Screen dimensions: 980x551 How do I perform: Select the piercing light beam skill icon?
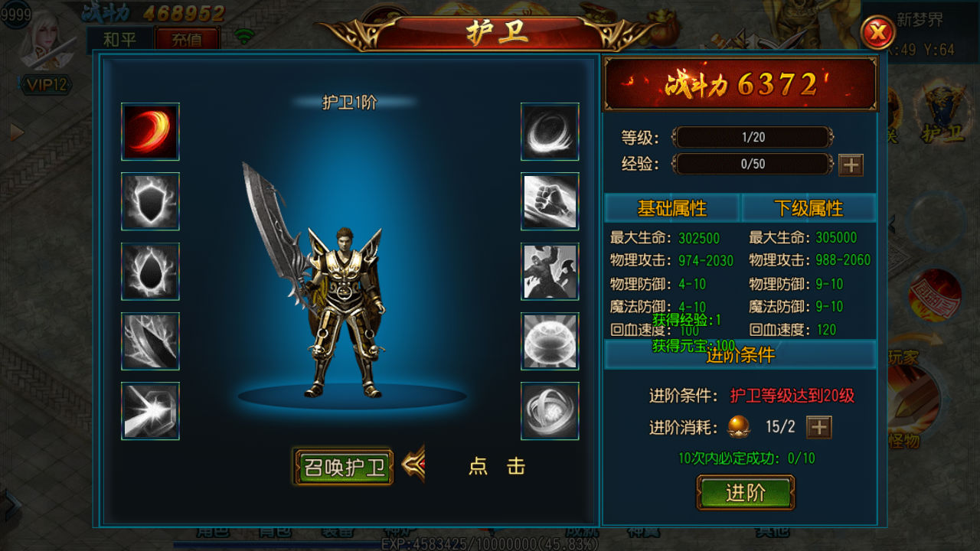pos(150,411)
